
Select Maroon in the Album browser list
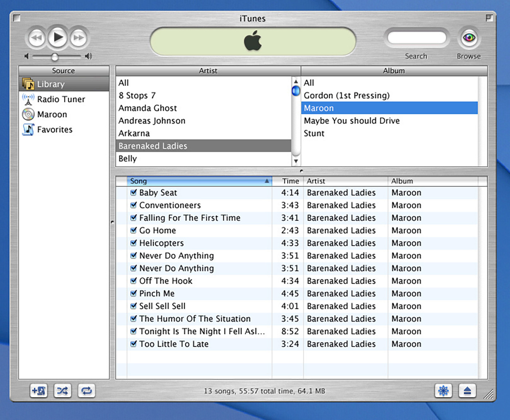click(390, 108)
